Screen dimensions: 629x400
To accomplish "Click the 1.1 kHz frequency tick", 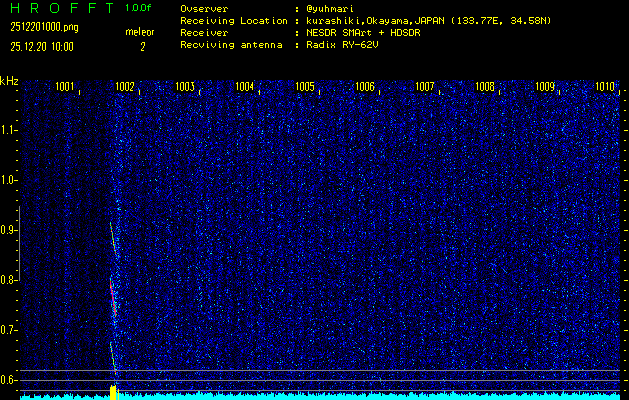I will click(9, 130).
